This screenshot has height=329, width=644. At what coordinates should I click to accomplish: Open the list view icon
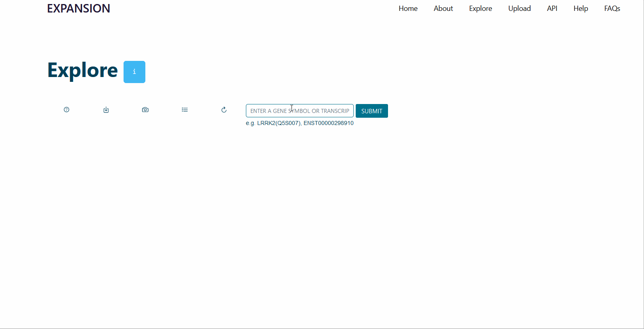(185, 110)
